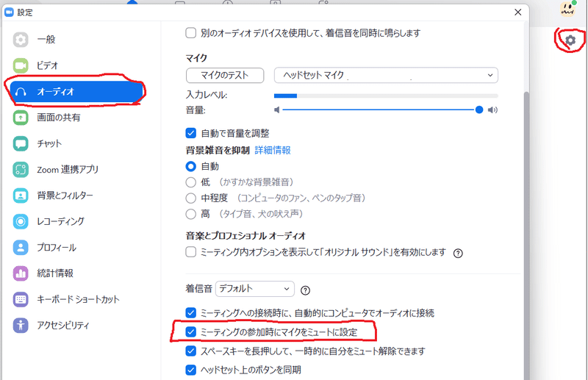Click the profile avatar in Zoom main window
The width and height of the screenshot is (588, 380).
click(x=567, y=8)
